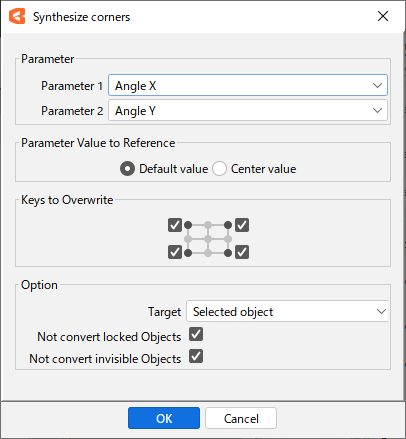The image size is (406, 439).
Task: Uncheck Not convert invisible Objects
Action: 196,356
